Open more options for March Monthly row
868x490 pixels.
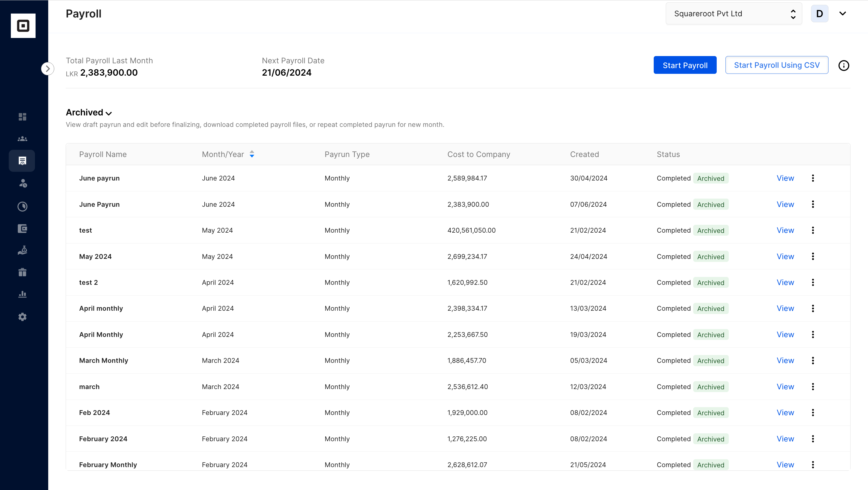(x=813, y=361)
